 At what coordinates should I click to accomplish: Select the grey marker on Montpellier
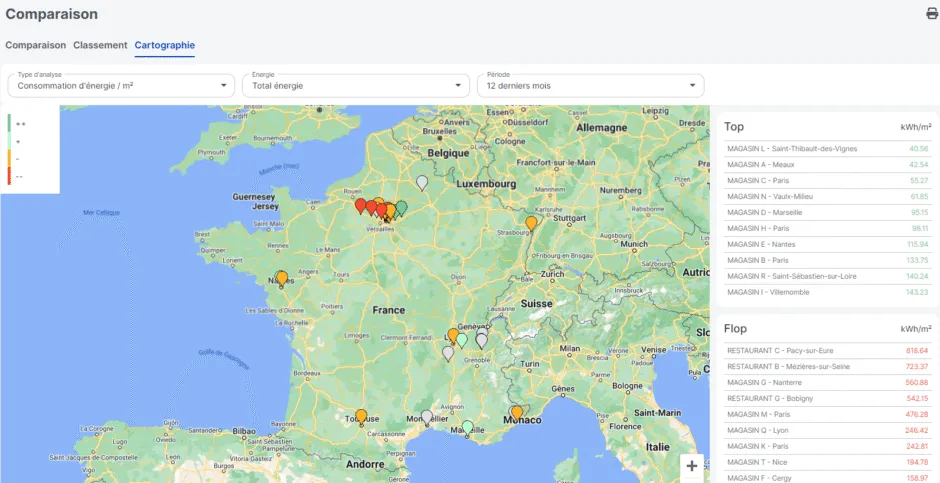click(426, 417)
